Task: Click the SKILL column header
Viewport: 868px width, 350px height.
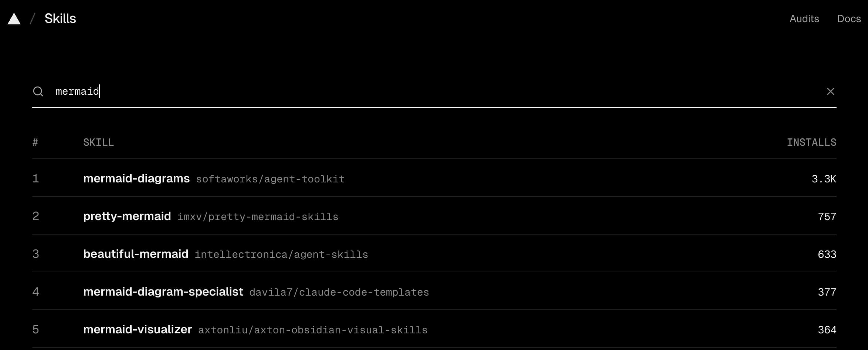Action: (98, 142)
